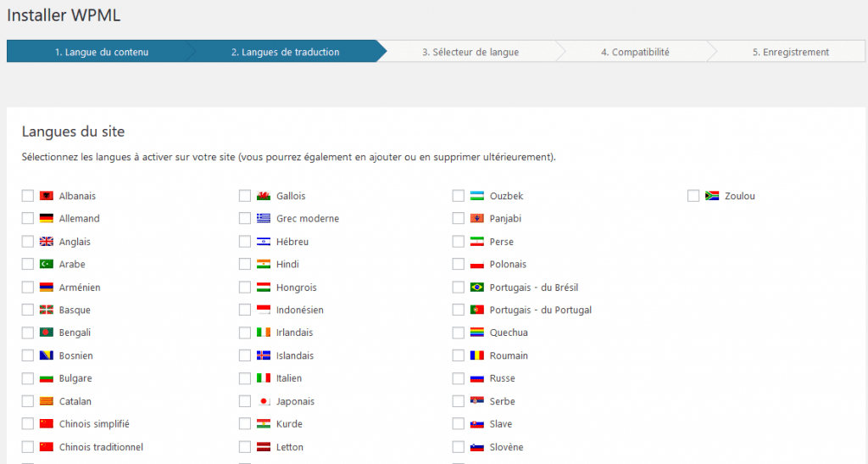Viewport: 868px width, 464px height.
Task: Click the Uzbek flag beside Ouzbek
Action: pos(477,196)
